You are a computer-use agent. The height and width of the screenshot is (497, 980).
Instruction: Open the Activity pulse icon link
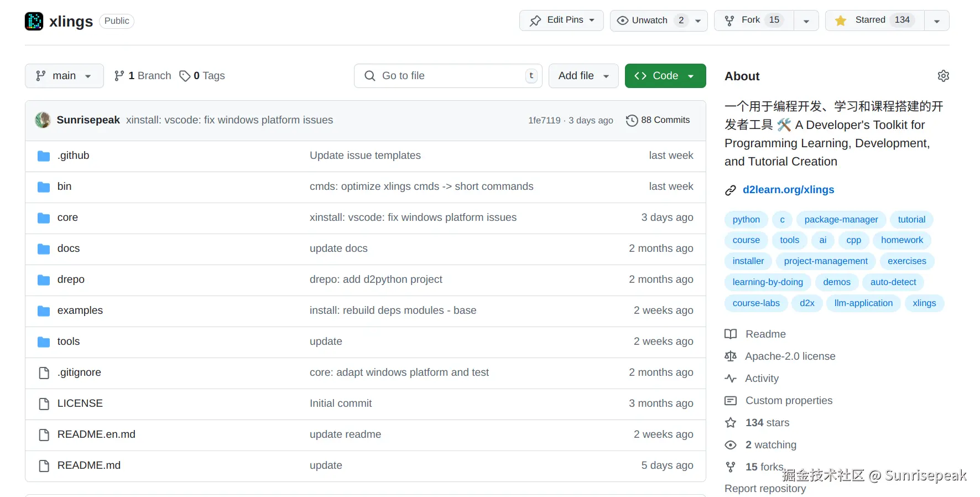(731, 379)
